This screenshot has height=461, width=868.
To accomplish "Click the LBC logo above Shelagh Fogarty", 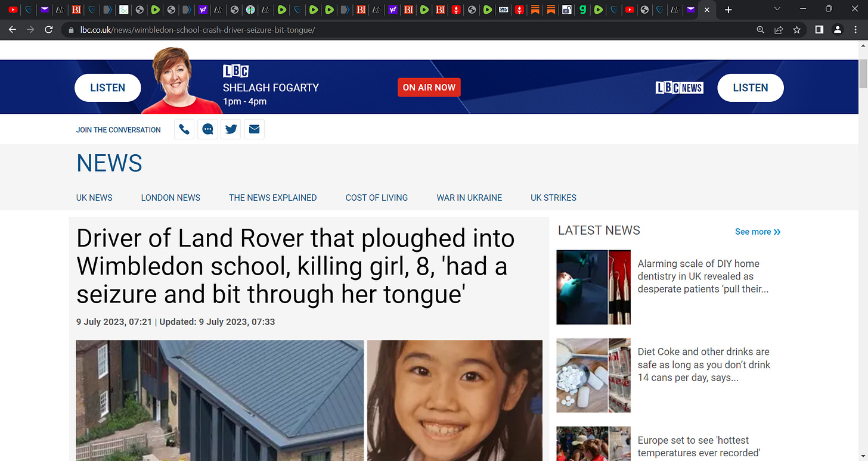I will point(235,71).
